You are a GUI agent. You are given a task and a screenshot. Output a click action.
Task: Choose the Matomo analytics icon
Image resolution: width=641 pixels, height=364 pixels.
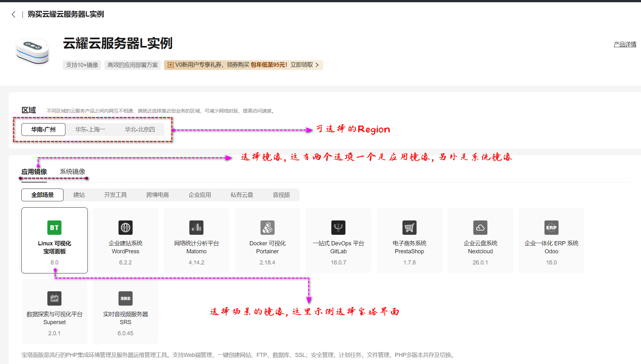196,227
